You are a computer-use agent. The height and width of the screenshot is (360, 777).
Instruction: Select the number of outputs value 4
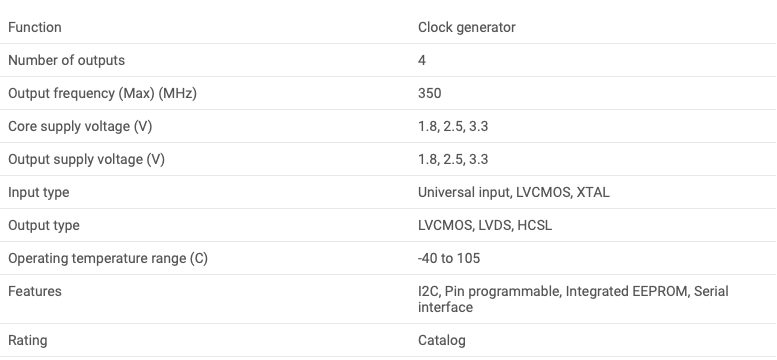pos(422,60)
